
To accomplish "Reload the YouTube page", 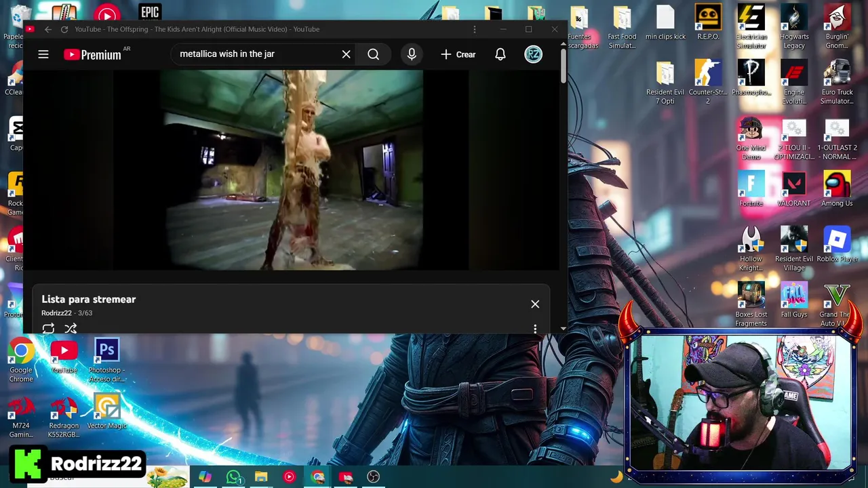I will click(64, 29).
